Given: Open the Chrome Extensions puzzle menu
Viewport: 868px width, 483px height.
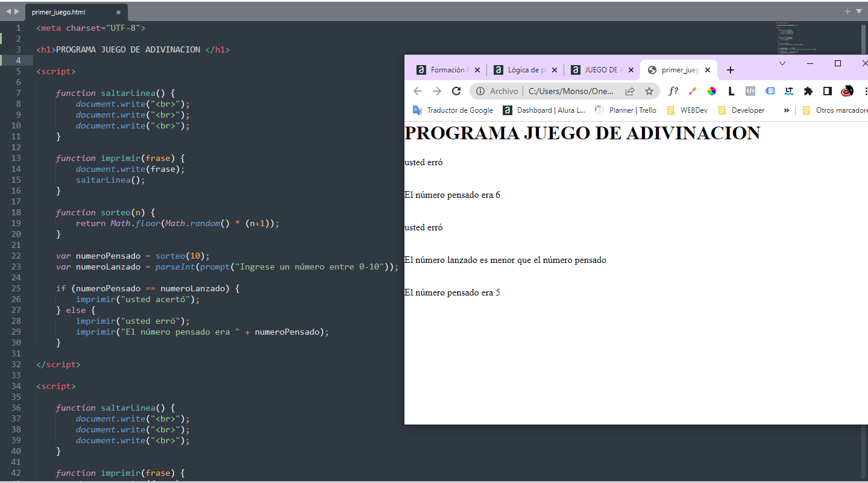Looking at the screenshot, I should click(808, 91).
